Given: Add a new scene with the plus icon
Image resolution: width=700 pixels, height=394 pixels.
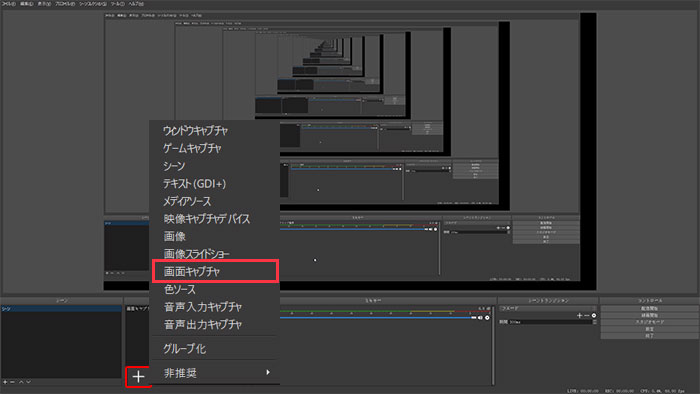Looking at the screenshot, I should point(5,382).
